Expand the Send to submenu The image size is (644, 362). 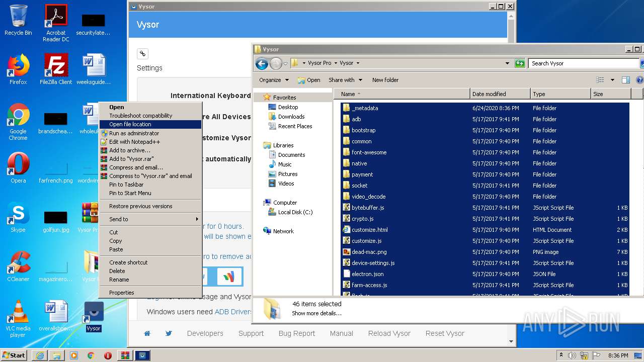[x=150, y=219]
